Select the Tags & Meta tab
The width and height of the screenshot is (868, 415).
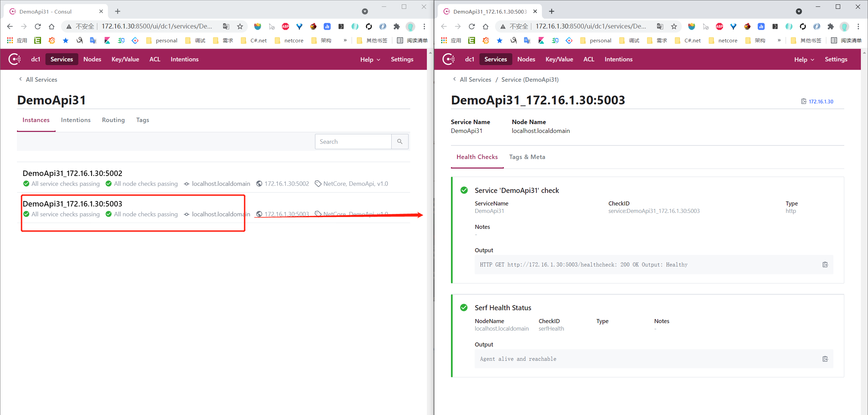tap(527, 157)
